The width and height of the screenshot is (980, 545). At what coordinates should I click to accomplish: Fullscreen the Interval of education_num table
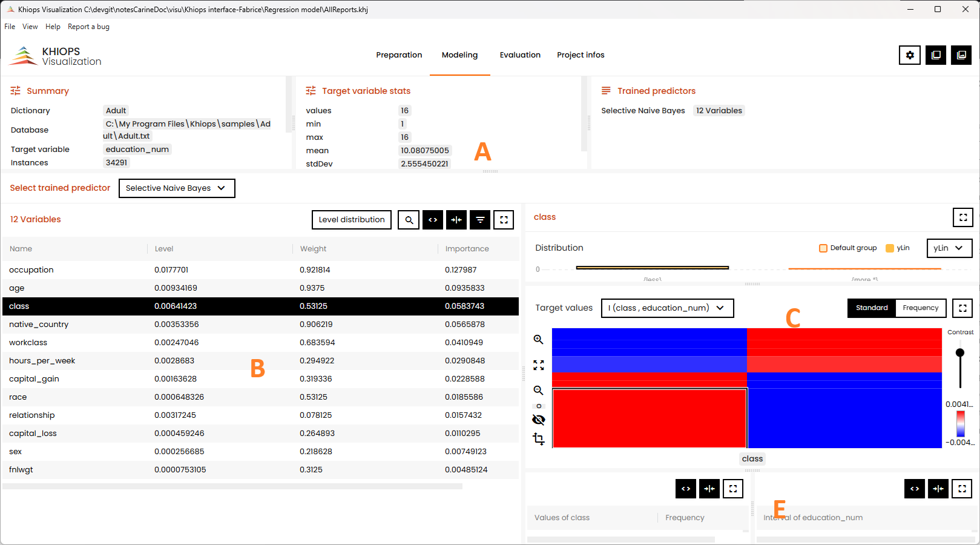tap(962, 489)
